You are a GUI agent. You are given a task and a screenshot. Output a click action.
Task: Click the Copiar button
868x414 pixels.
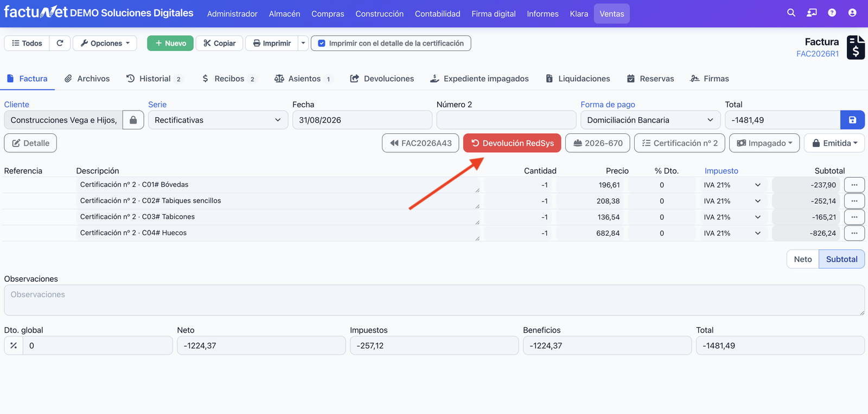[219, 43]
